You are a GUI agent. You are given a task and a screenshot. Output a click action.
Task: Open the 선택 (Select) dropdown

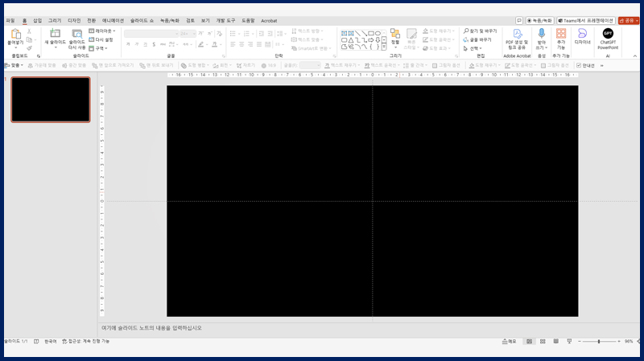point(473,48)
